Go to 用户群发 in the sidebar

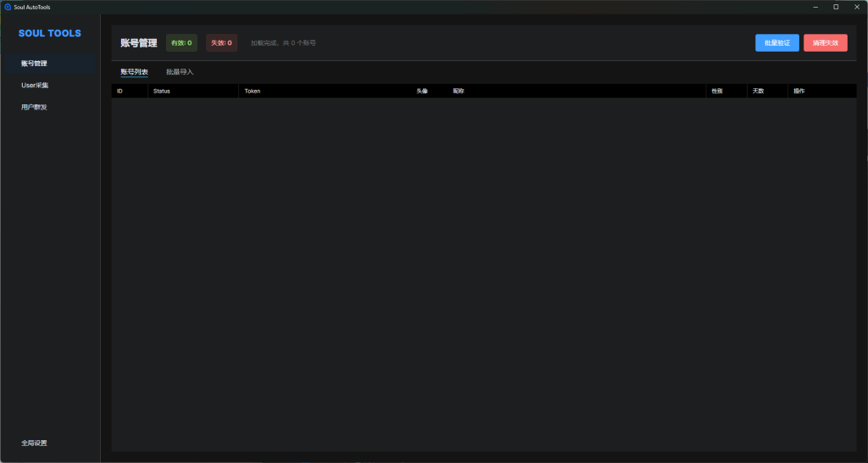coord(34,108)
